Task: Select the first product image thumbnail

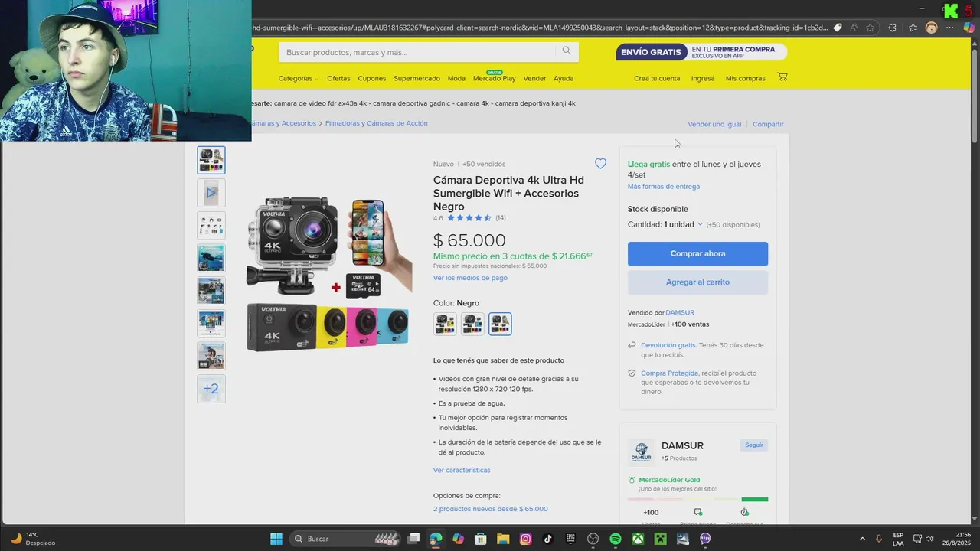Action: (x=211, y=161)
